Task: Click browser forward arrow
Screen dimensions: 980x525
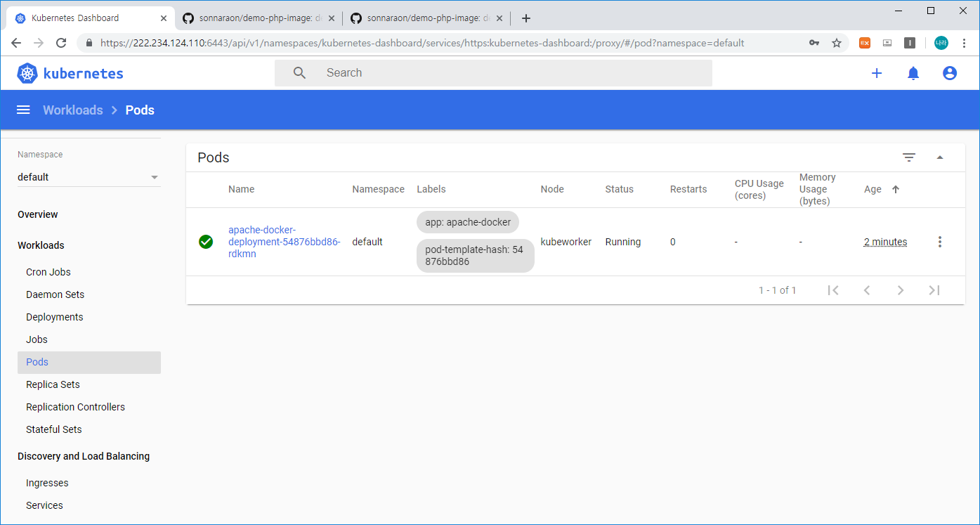Action: point(39,43)
